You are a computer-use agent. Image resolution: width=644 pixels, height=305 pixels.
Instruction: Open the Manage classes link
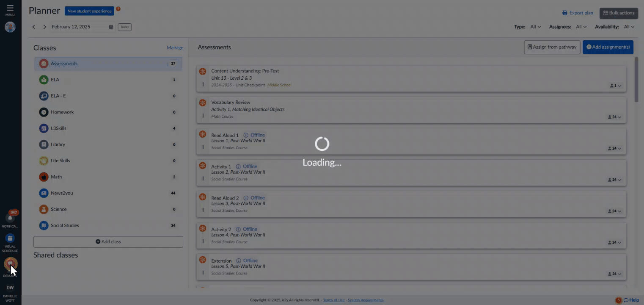point(175,48)
